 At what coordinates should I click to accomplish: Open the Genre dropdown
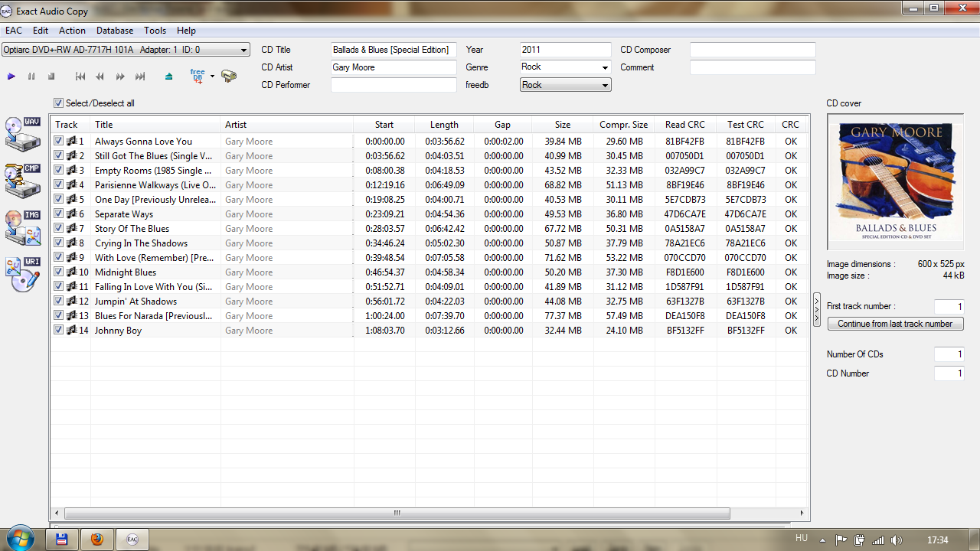click(565, 67)
